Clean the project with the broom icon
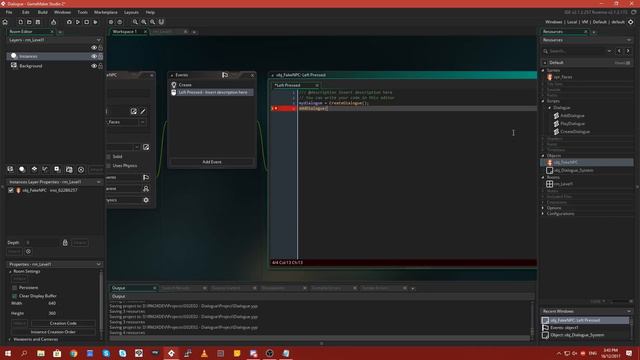640x360 pixels. (95, 22)
